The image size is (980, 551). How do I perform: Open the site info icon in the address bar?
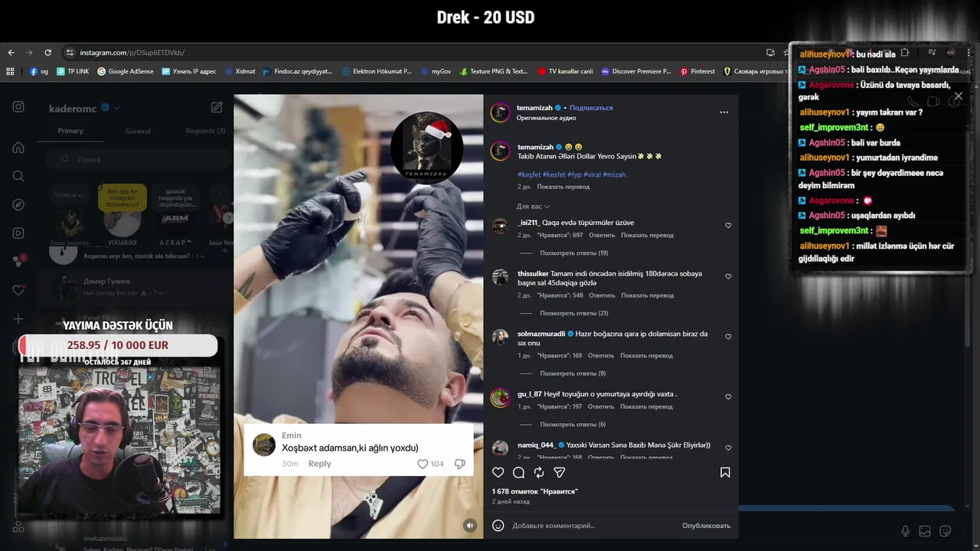70,53
